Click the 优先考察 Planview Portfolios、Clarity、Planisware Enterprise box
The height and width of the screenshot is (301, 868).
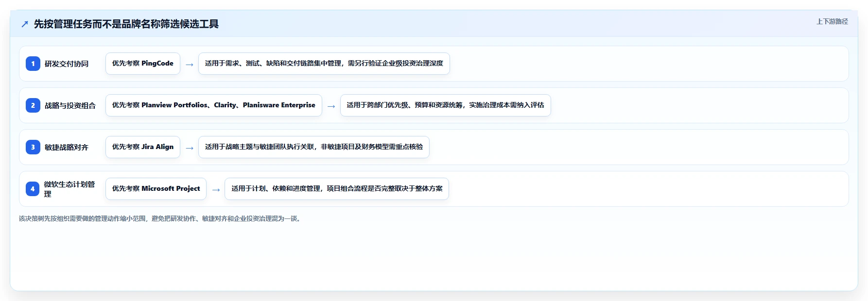click(214, 105)
